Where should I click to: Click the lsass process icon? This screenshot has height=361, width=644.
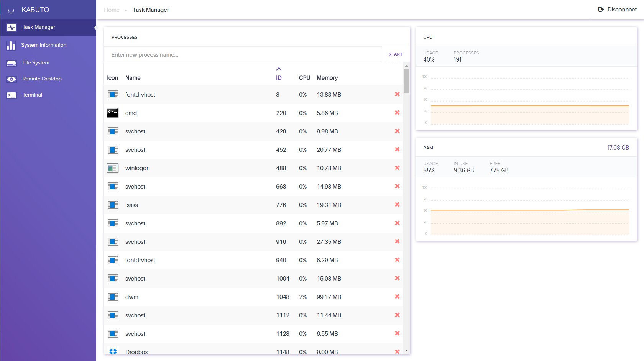113,205
